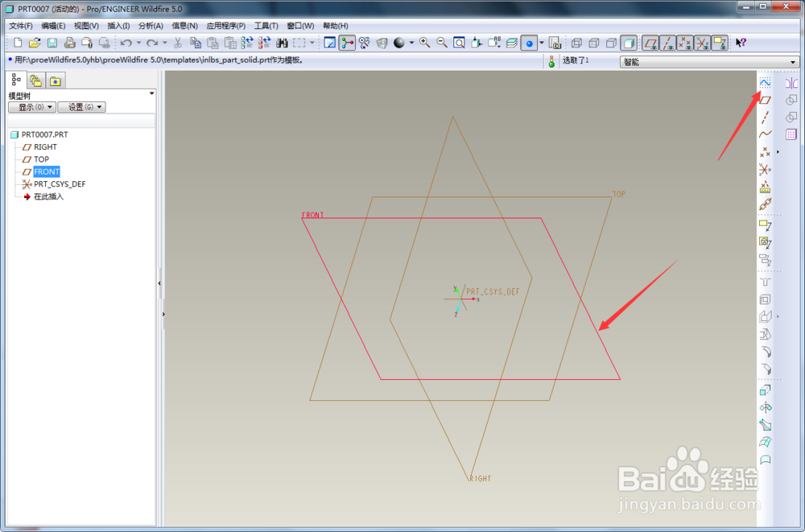The image size is (805, 532).
Task: Save the current part with the disk icon
Action: (52, 43)
